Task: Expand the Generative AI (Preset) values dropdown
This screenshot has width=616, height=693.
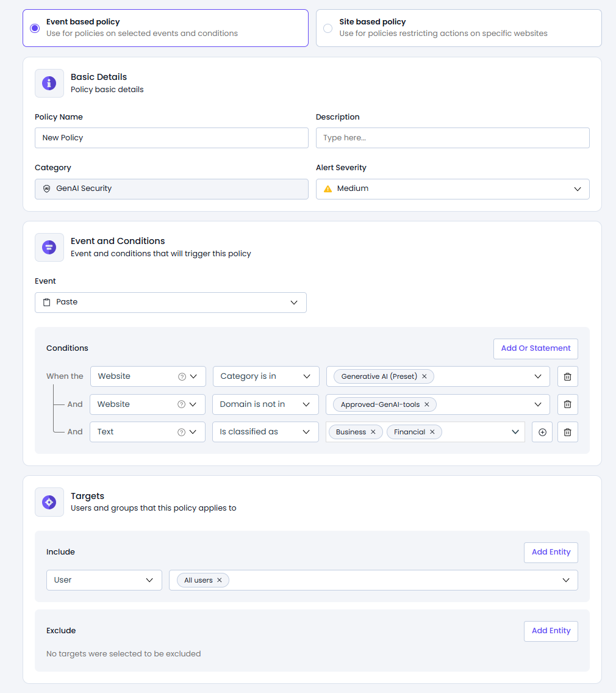Action: click(x=538, y=376)
